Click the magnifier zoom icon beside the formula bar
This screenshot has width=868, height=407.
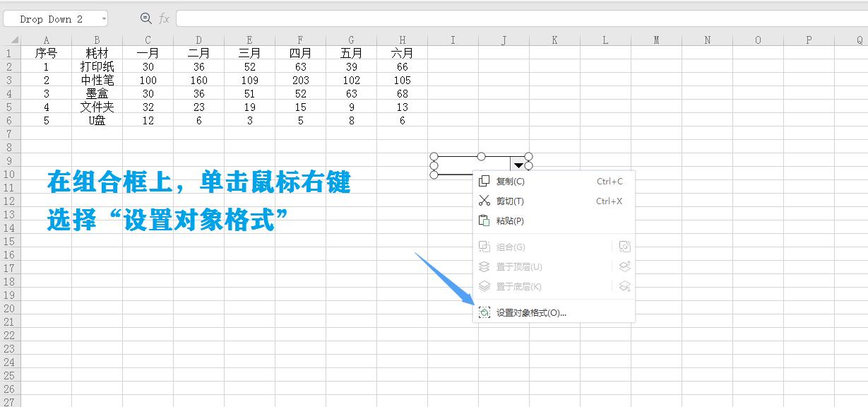tap(145, 19)
